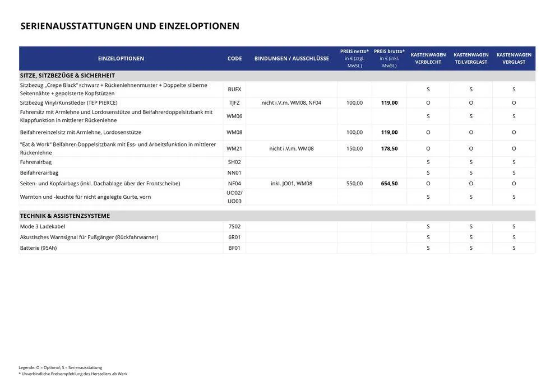The image size is (555, 392).
Task: Select the Kastenwagen Verblecht column header
Action: (x=428, y=58)
